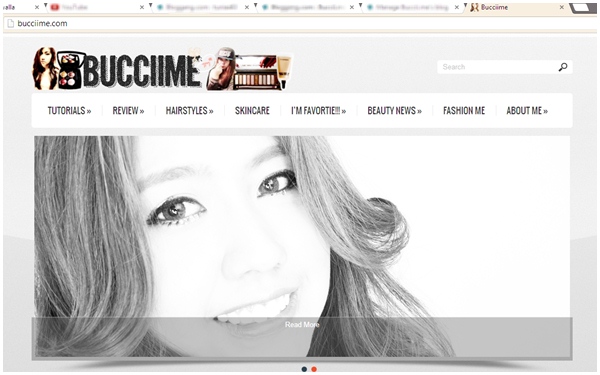The image size is (600, 375).
Task: Close the YouTube browser tab
Action: point(142,7)
